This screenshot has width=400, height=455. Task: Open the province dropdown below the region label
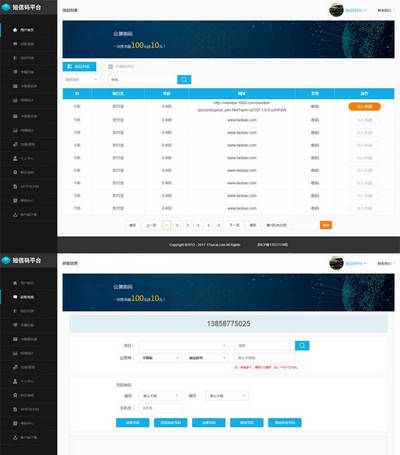[x=161, y=396]
